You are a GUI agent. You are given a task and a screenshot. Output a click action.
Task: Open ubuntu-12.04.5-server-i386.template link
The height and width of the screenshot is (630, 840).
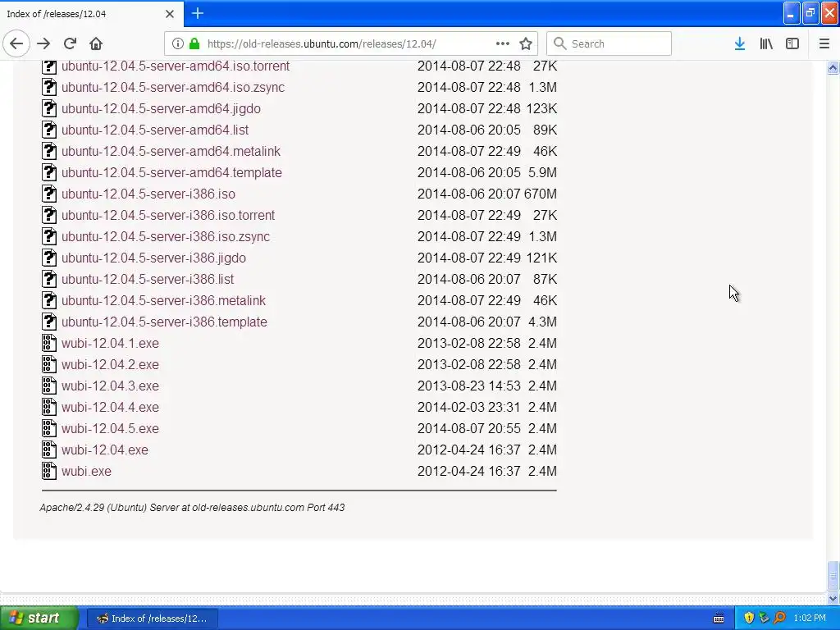[x=164, y=322]
